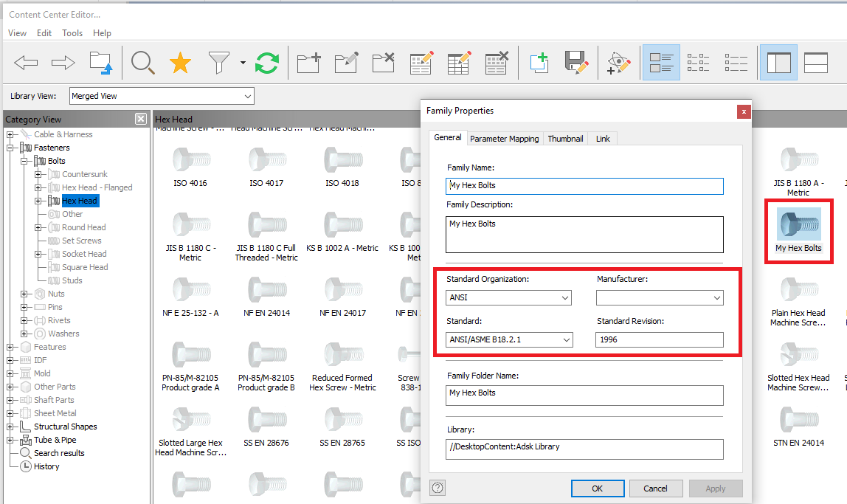Screen dimensions: 847x504
Task: Expand the Nuts tree node
Action: coord(23,293)
